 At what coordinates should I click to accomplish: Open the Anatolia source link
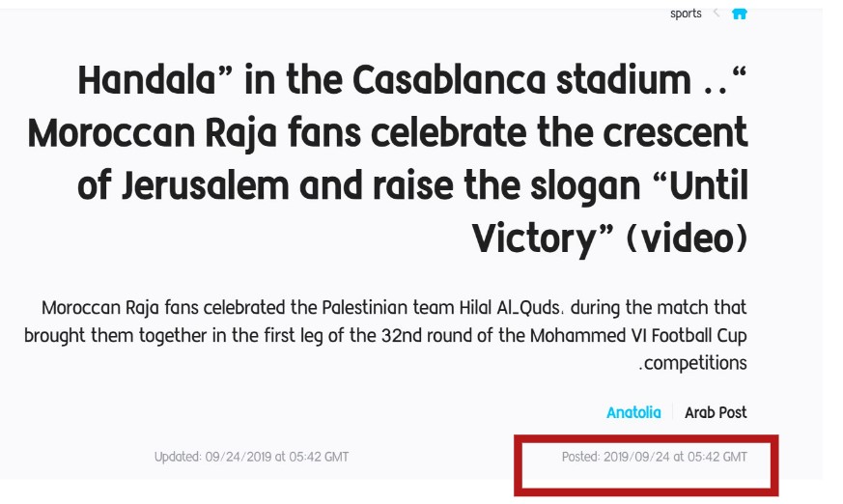(633, 412)
